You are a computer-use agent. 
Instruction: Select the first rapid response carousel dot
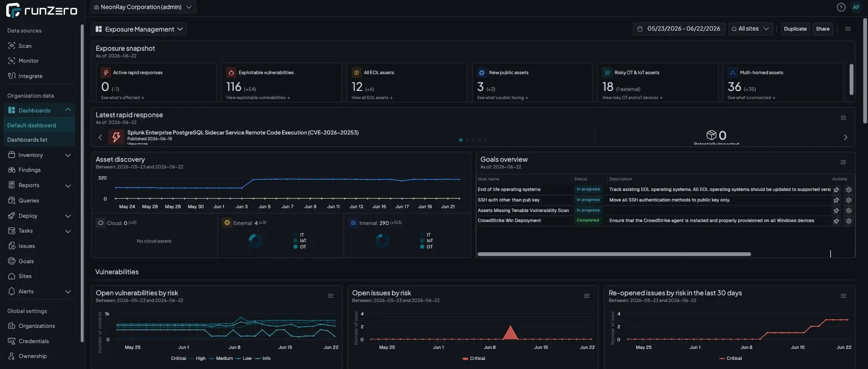coord(461,140)
